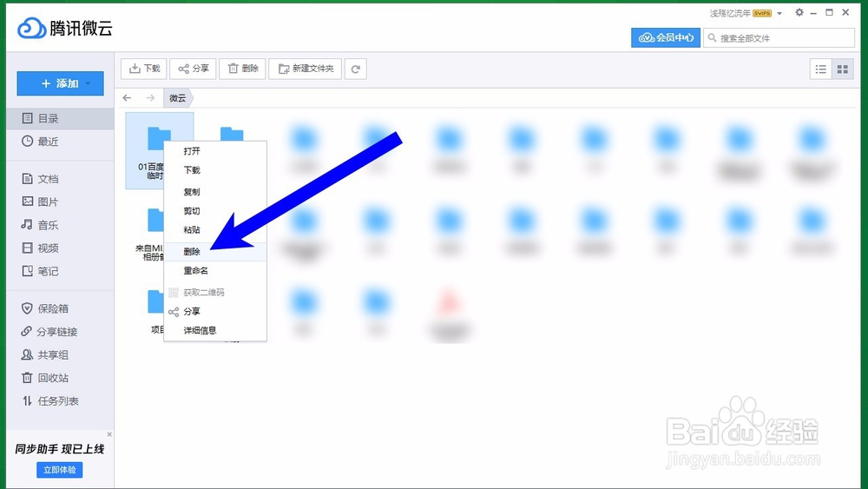Click the 添加 add button
The image size is (868, 489).
[x=61, y=83]
